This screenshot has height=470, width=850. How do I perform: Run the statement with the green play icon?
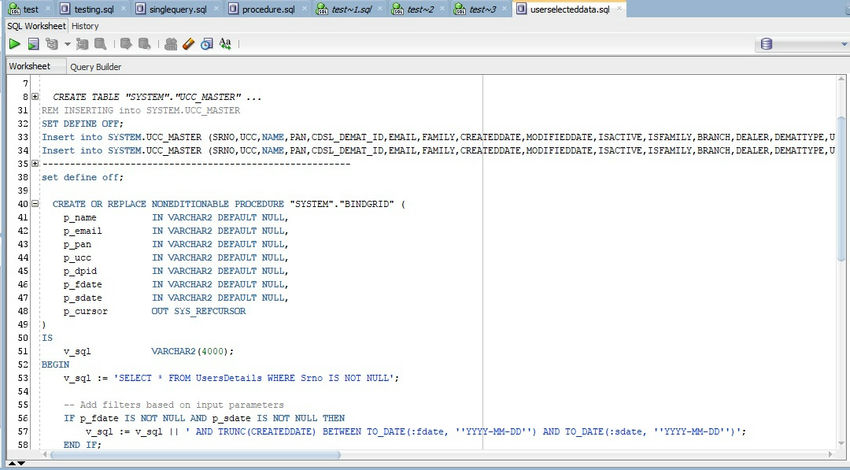tap(15, 44)
